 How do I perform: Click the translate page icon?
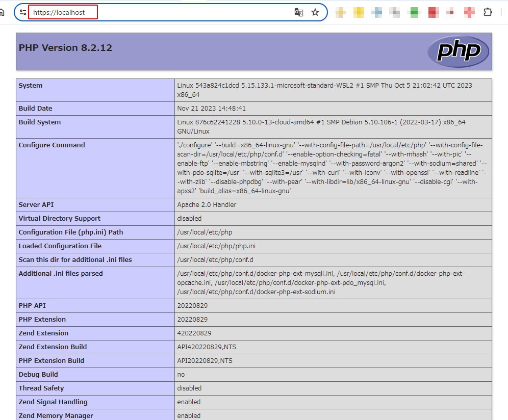point(299,12)
